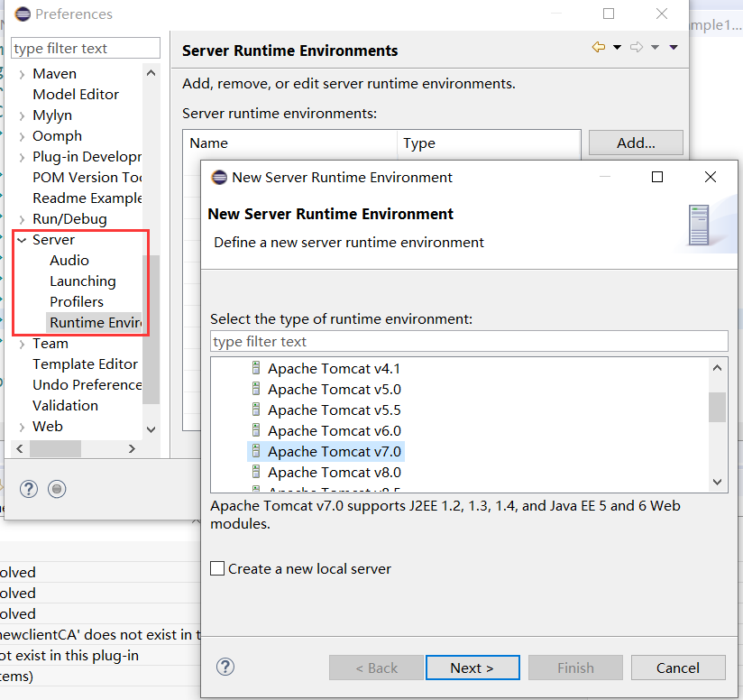Click scroll down arrow in preferences tree
Image resolution: width=743 pixels, height=700 pixels.
[x=151, y=430]
